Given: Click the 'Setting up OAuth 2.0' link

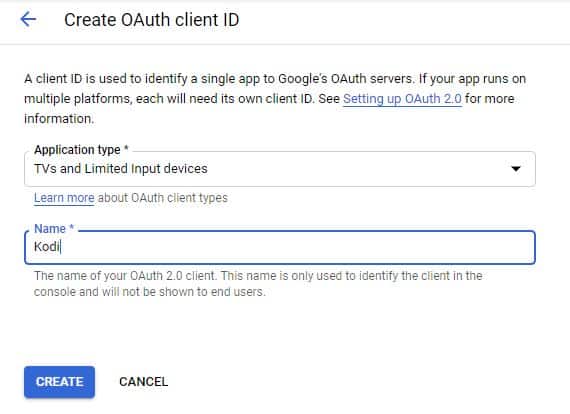Looking at the screenshot, I should coord(402,99).
